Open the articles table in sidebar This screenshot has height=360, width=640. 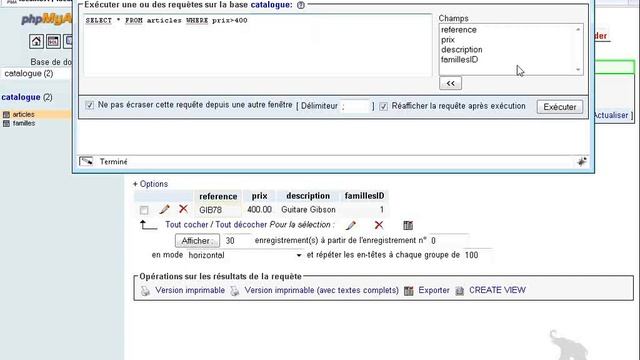pos(23,115)
